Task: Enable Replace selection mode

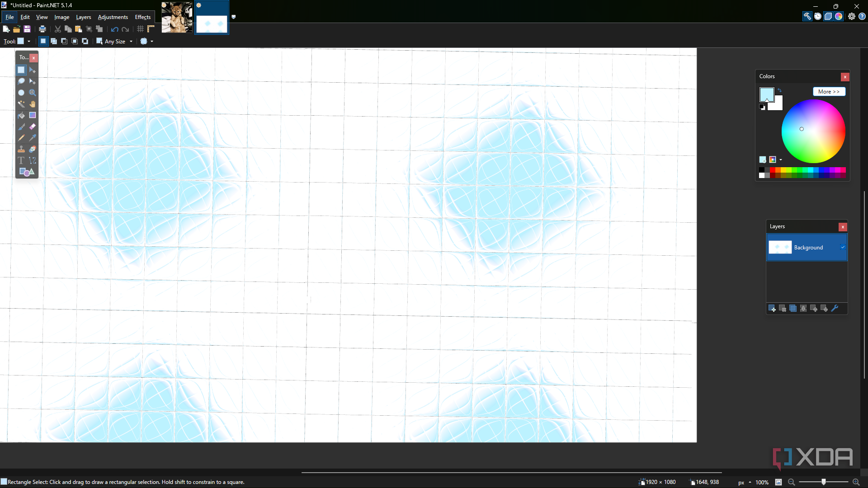Action: (43, 41)
